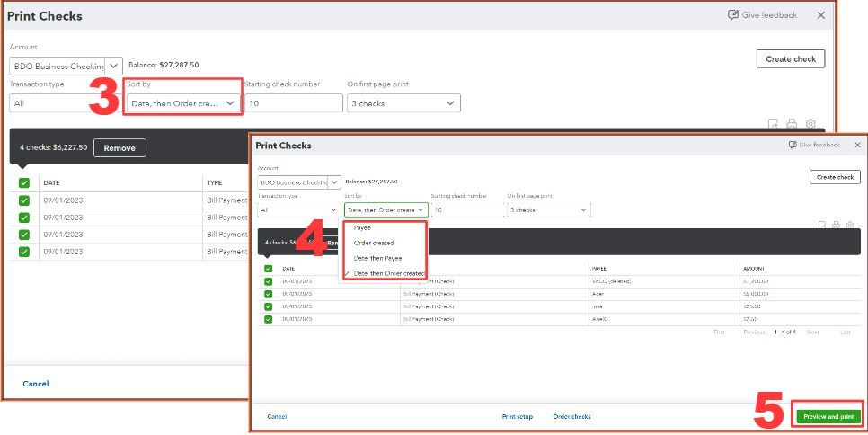Toggle the select-all header checkbox in the background window
This screenshot has height=435, width=868.
point(23,182)
